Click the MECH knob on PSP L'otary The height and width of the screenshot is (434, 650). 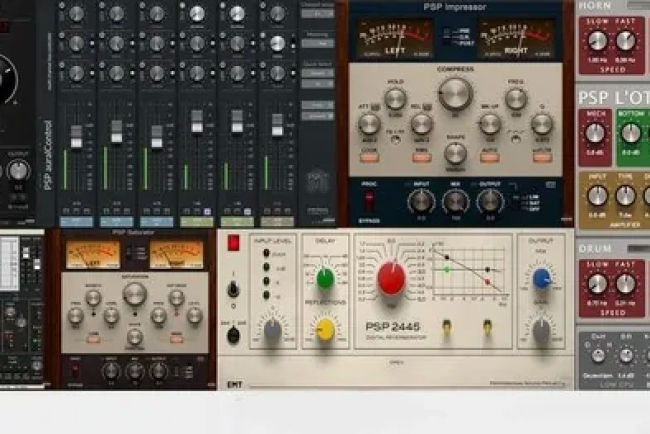595,133
